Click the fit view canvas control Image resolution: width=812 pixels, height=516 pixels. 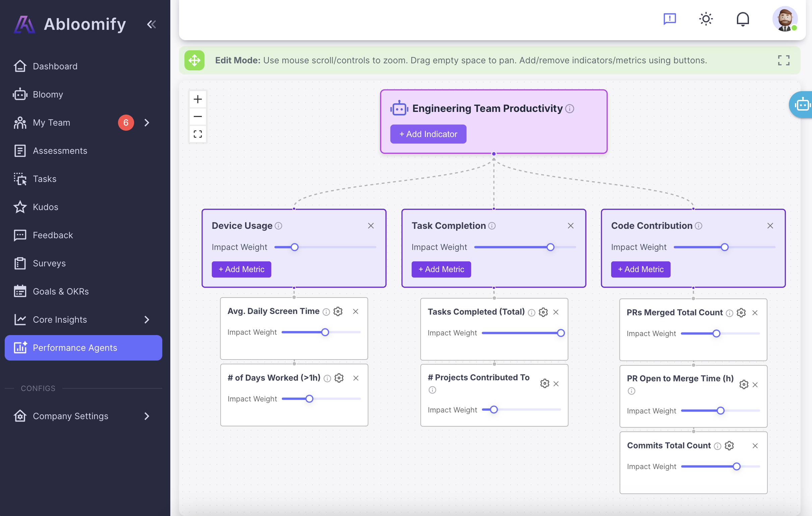pos(197,134)
